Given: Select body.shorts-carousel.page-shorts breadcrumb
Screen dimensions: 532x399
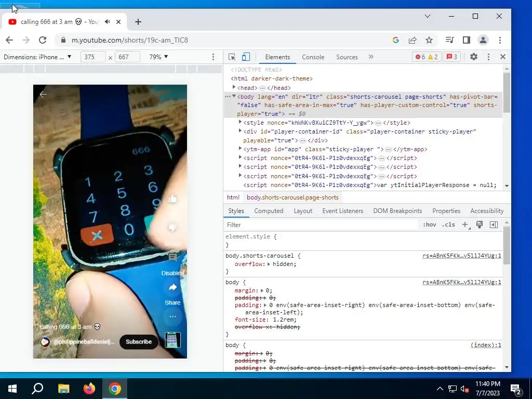Looking at the screenshot, I should click(292, 197).
